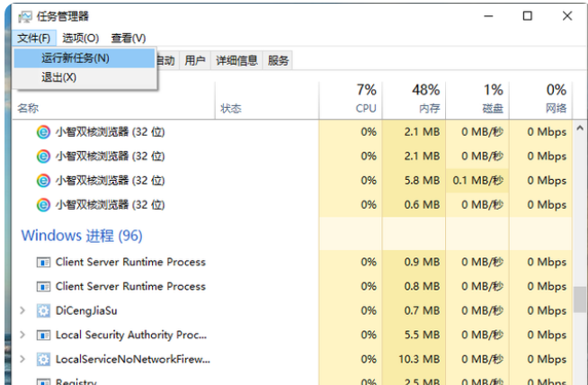Expand the DiCengJiaSu process group
Screen dimensions: 588x385
pos(22,310)
